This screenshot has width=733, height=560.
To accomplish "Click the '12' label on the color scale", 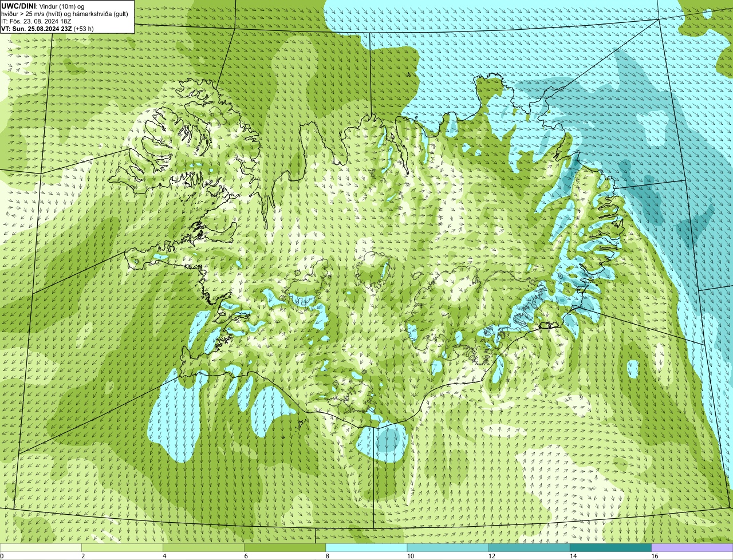I will coord(491,556).
